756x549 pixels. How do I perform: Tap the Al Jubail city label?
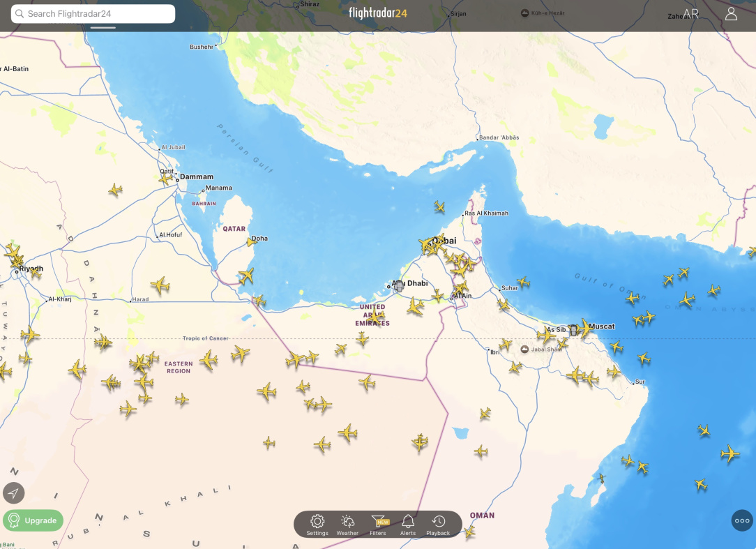click(173, 147)
